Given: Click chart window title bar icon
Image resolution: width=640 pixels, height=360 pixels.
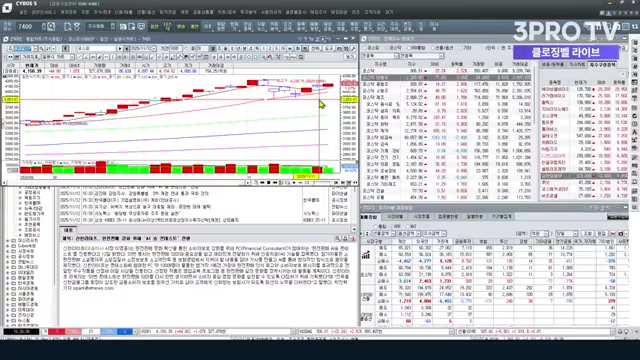Looking at the screenshot, I should pos(6,39).
